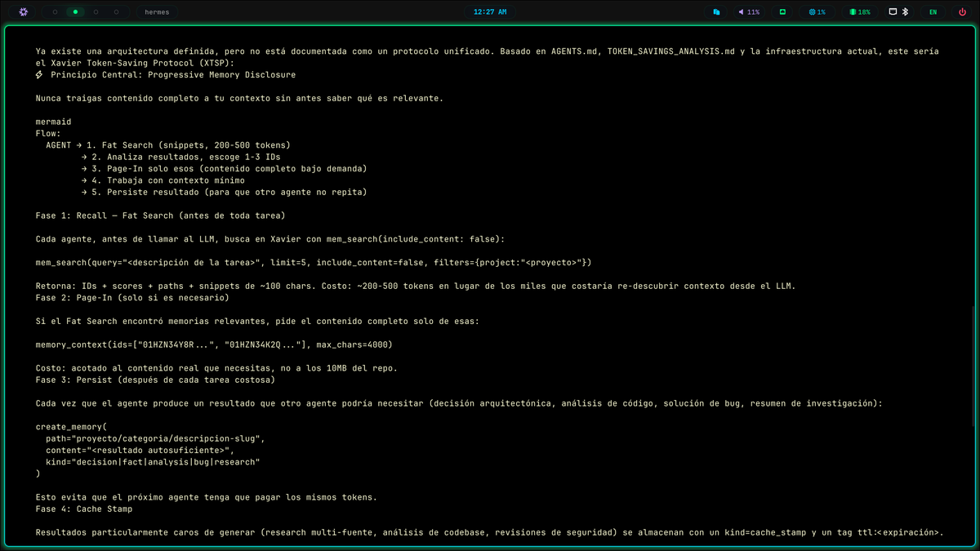Click the lightning bolt before Principio Central

tap(39, 75)
